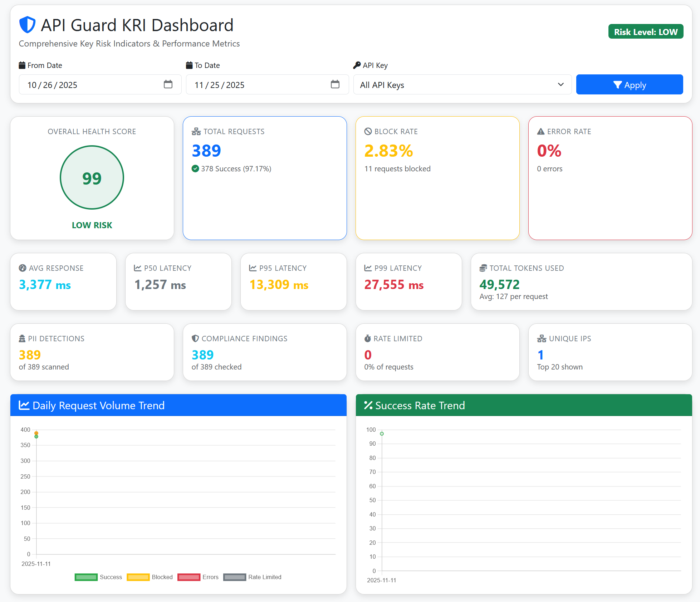
Task: Click the Block Rate prohibition icon
Action: click(367, 131)
